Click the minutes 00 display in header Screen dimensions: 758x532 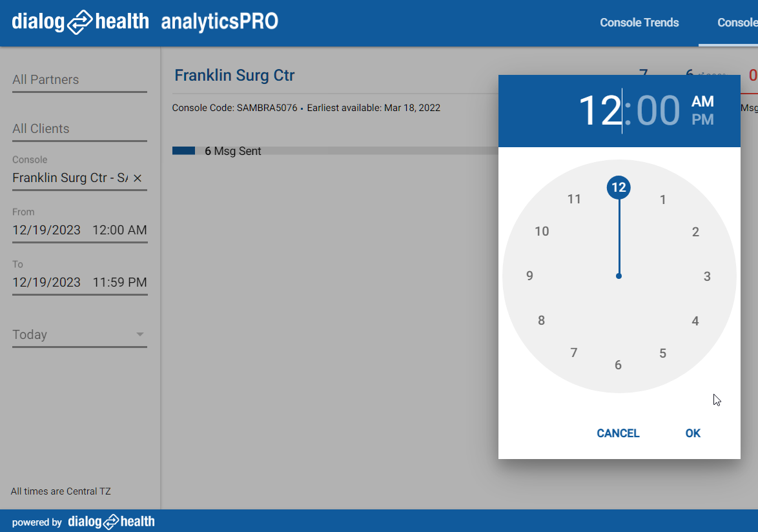658,110
